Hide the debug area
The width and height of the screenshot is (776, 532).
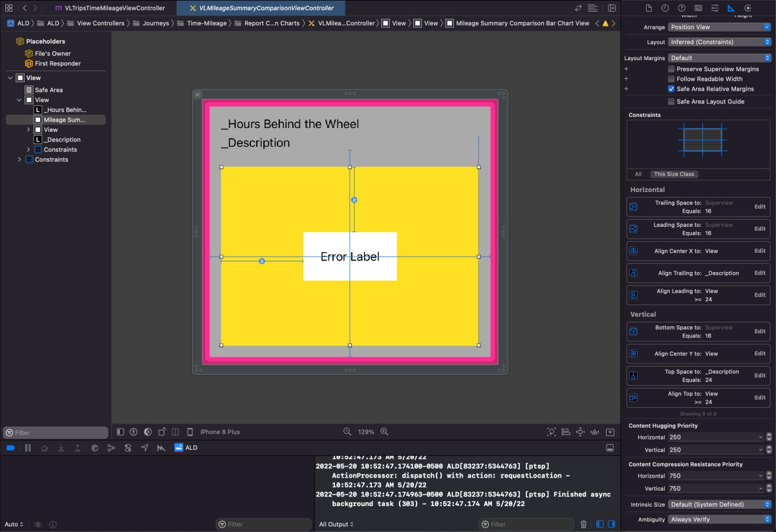pyautogui.click(x=610, y=448)
